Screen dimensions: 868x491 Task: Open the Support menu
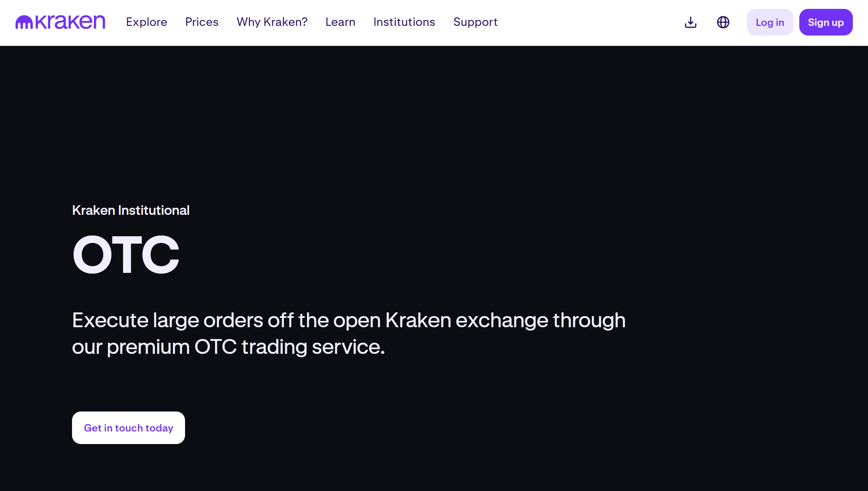pos(475,22)
